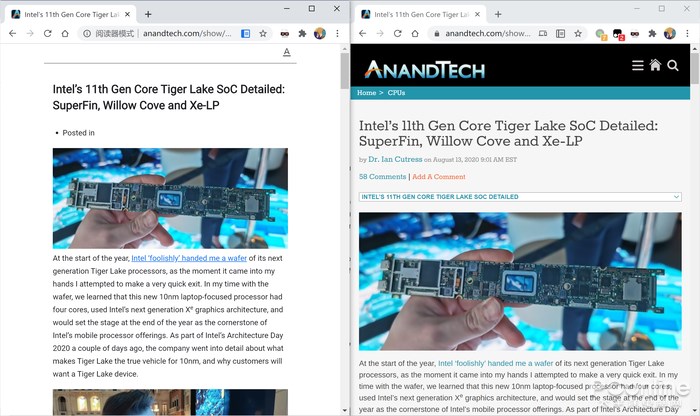Open the Extensions puzzle menu in left window
The image size is (700, 416).
[x=302, y=33]
